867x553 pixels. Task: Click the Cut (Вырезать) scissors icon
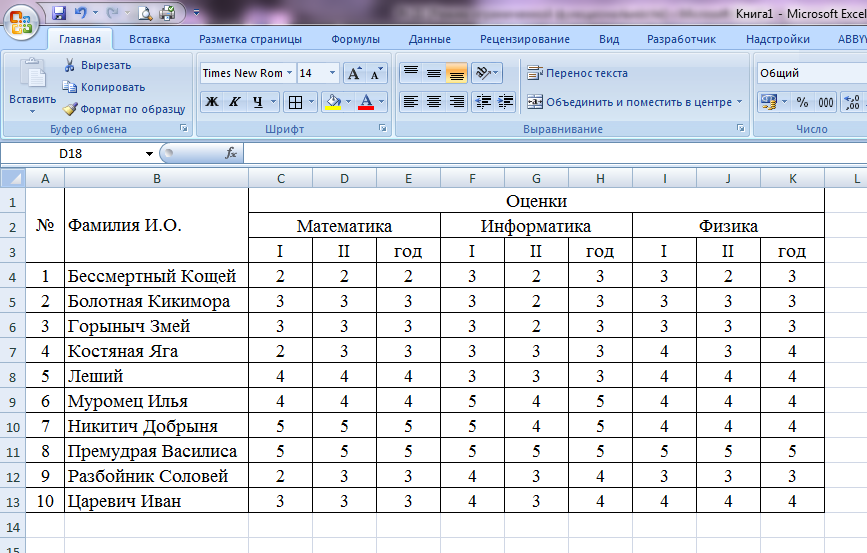pyautogui.click(x=70, y=65)
